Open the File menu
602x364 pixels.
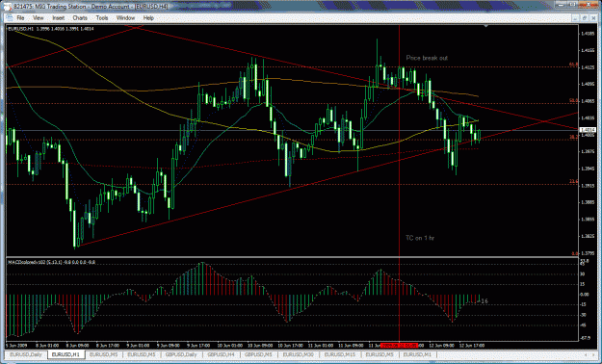(x=20, y=18)
